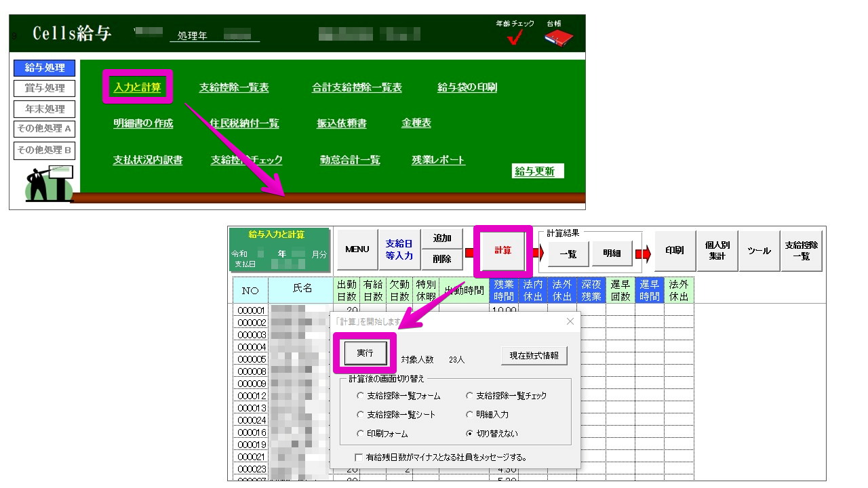
Task: Click the 印刷 button
Action: point(674,250)
